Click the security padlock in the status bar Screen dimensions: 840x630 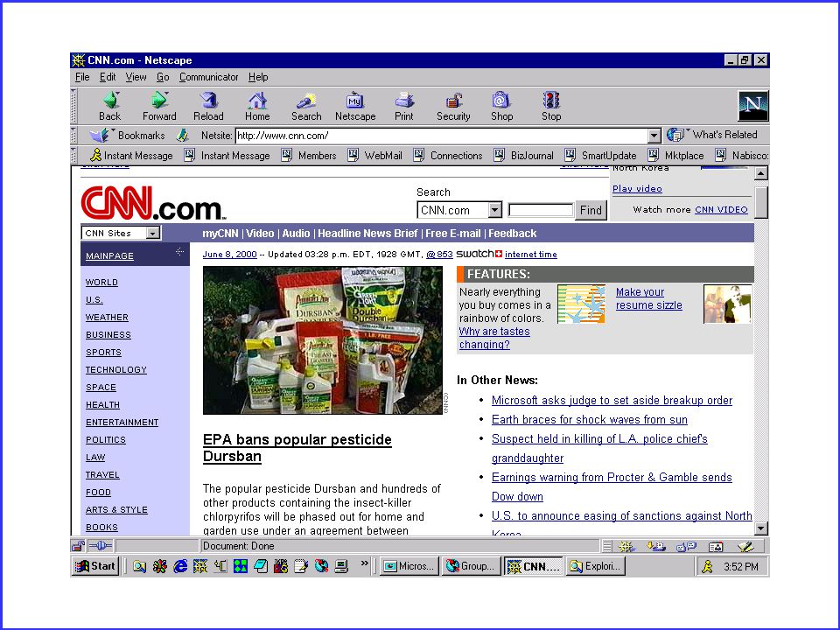(x=78, y=546)
